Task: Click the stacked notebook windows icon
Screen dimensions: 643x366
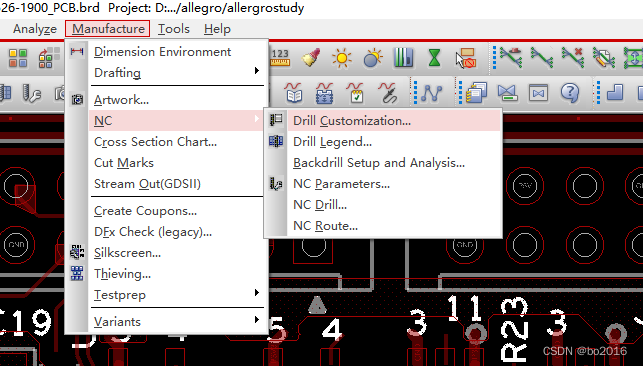Action: click(477, 93)
